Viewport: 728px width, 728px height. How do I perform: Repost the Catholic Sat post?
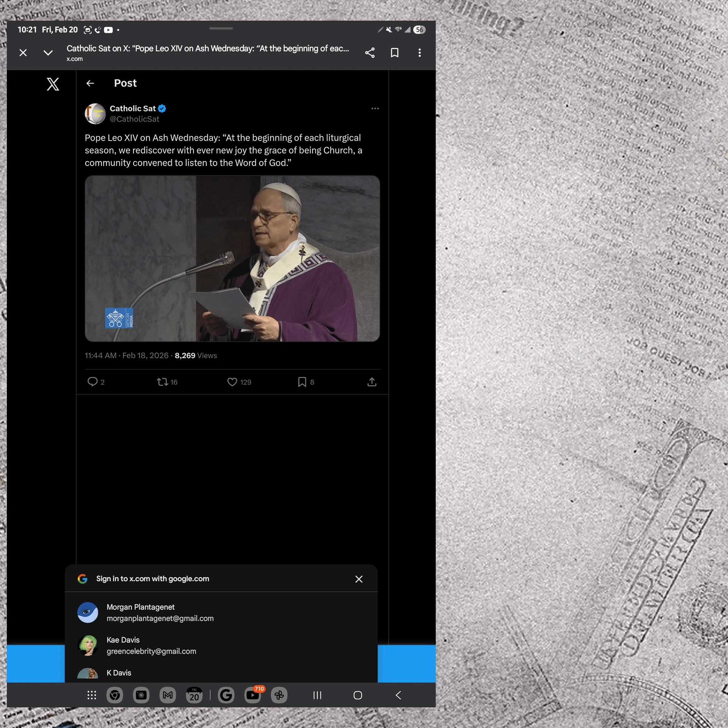point(163,382)
